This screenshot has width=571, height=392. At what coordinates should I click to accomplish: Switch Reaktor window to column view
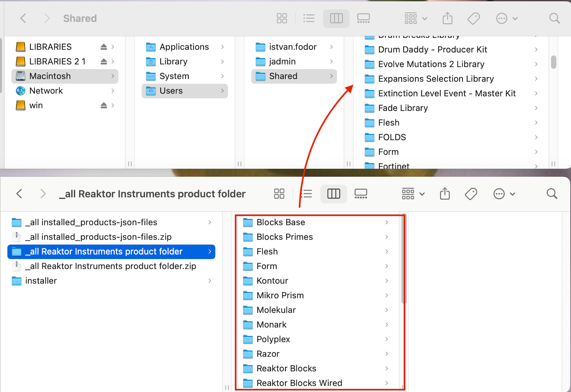point(334,194)
